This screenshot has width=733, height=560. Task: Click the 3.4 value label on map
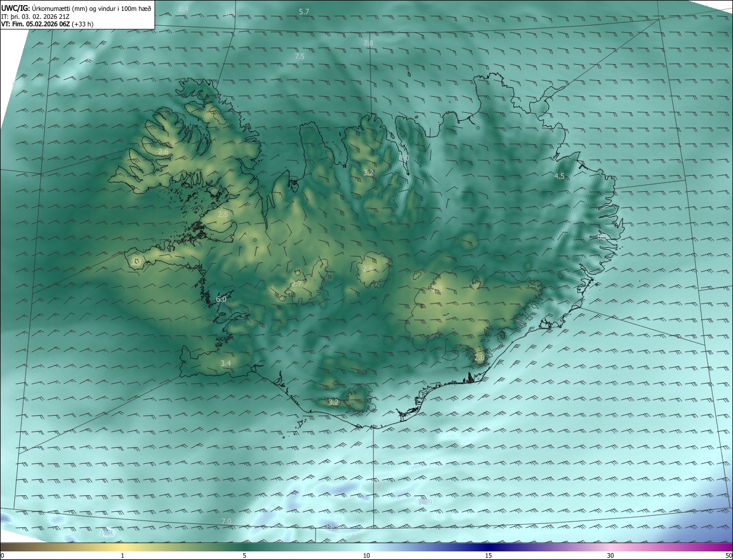pos(226,363)
